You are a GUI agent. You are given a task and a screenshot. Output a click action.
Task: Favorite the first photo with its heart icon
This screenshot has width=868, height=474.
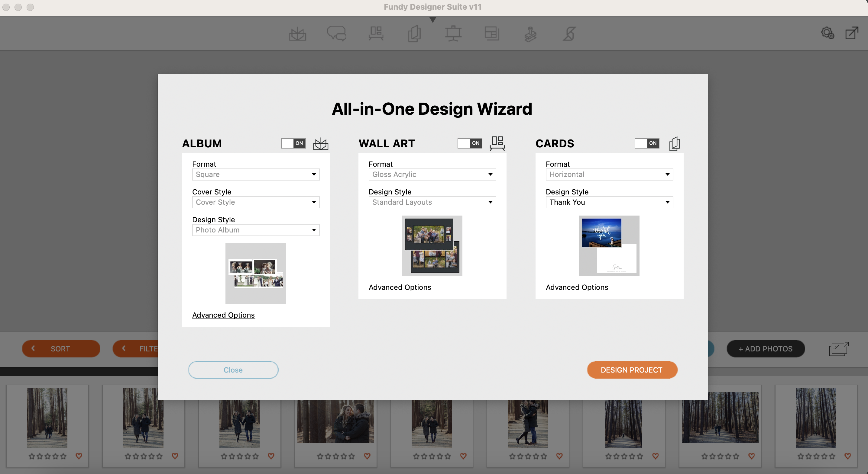pyautogui.click(x=79, y=456)
